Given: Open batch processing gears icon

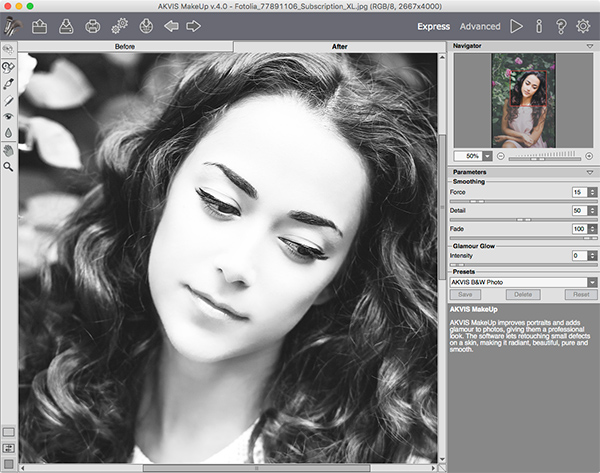Looking at the screenshot, I should click(119, 25).
